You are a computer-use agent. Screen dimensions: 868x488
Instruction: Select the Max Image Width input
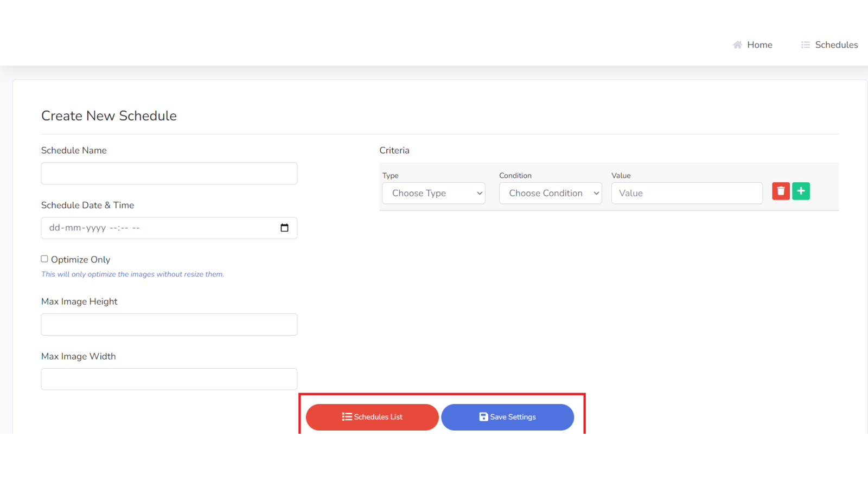(169, 379)
